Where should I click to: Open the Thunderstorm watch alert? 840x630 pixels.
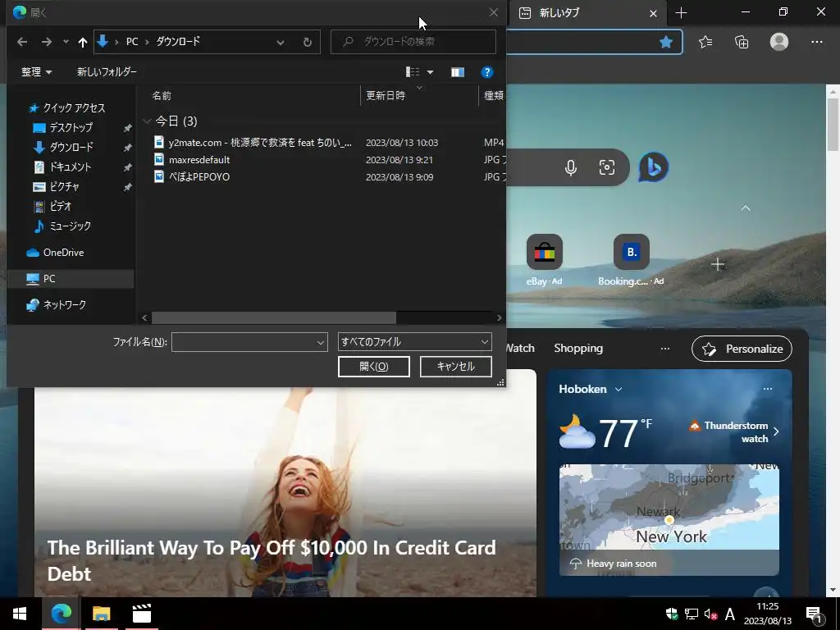[x=733, y=431]
